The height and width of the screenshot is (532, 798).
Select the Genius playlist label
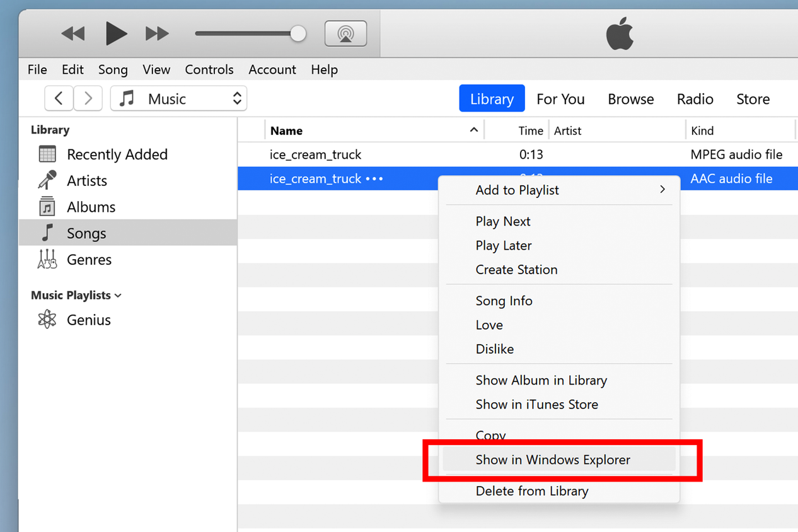tap(89, 320)
